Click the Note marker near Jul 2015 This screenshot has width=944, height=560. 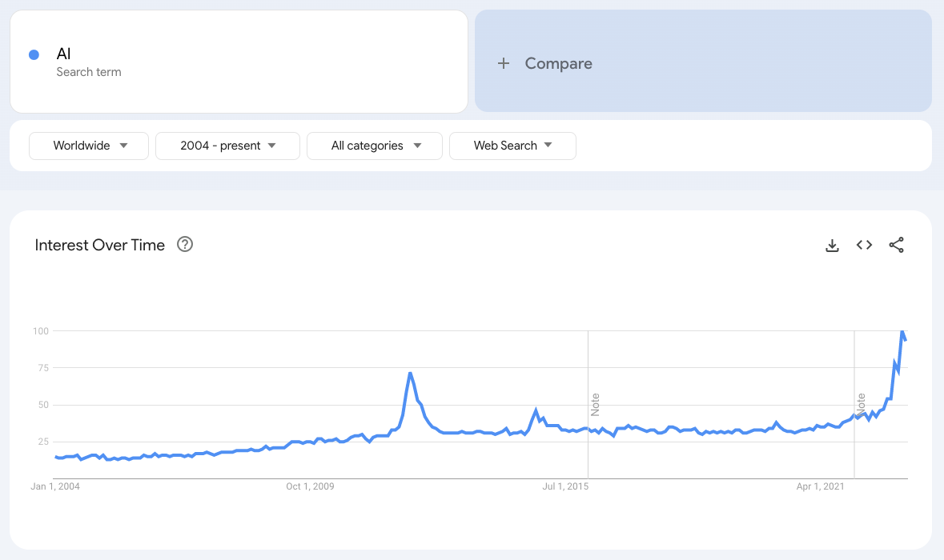[594, 404]
